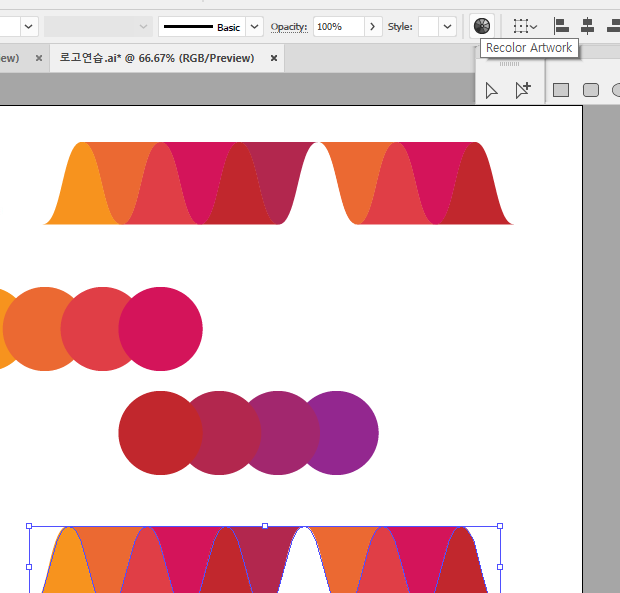Open the Basic brush definition dropdown
Viewport: 620px width, 593px height.
click(x=254, y=26)
